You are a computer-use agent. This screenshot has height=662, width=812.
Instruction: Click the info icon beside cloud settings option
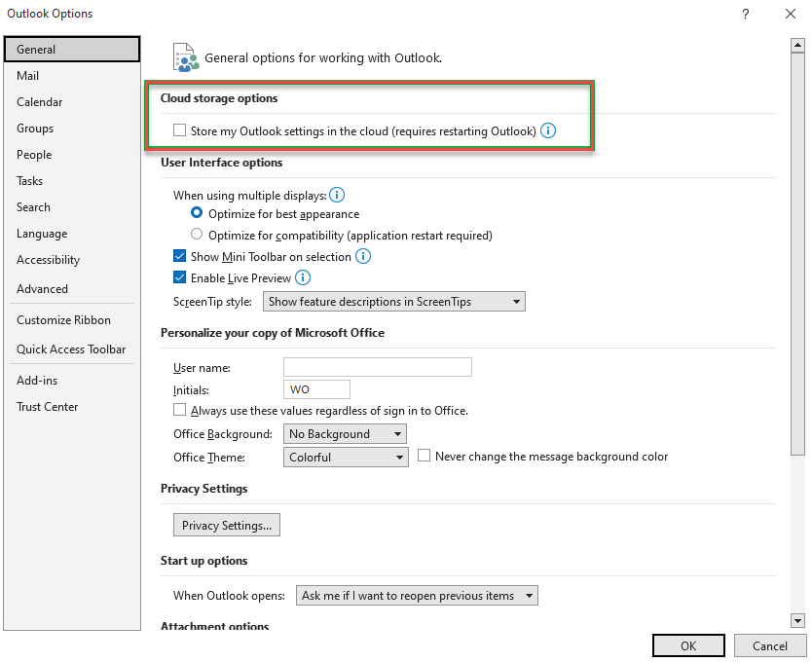click(x=548, y=130)
